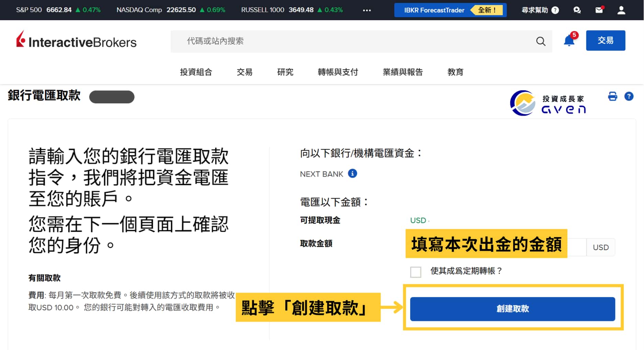Open the user account profile icon
644x350 pixels.
(621, 10)
